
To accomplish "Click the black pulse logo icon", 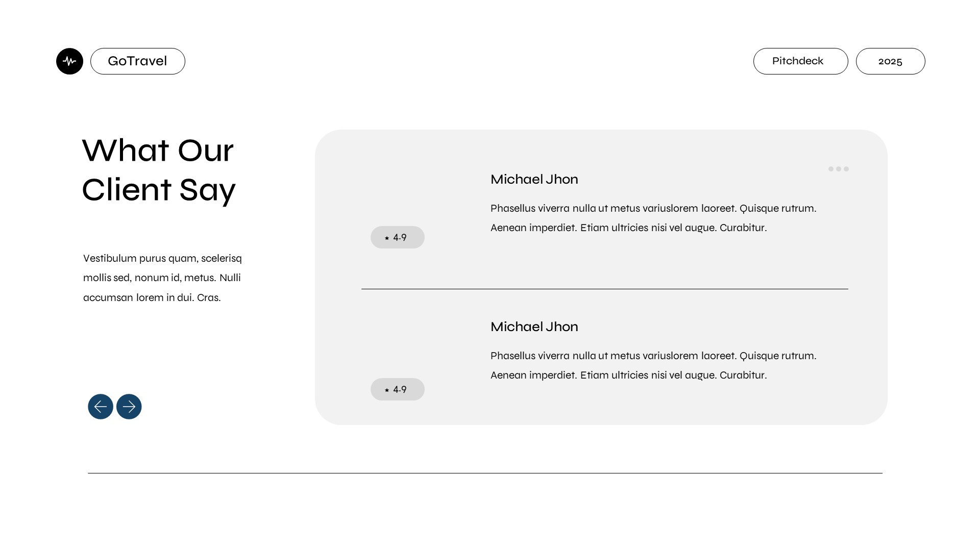I will click(x=69, y=61).
